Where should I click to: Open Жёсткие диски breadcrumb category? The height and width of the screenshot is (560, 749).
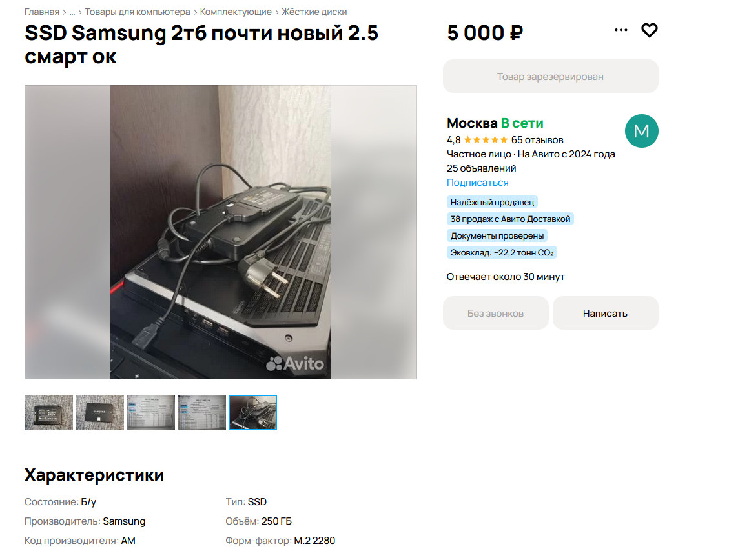coord(314,12)
